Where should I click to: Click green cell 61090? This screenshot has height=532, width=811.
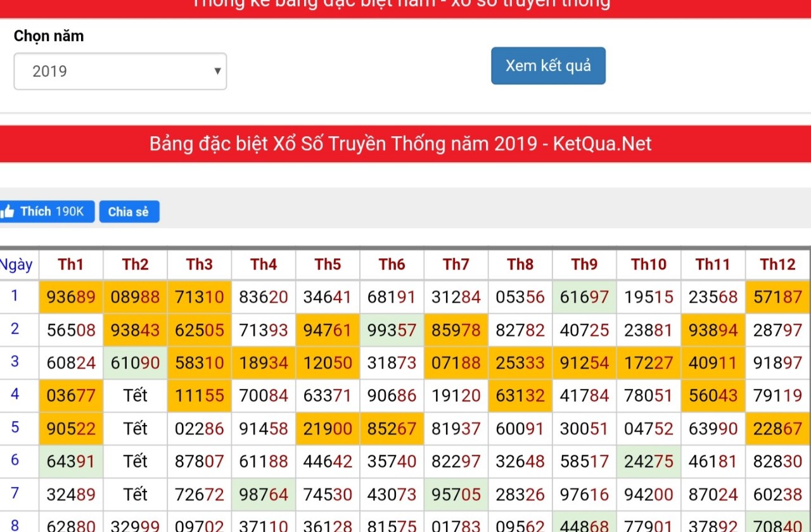click(135, 363)
